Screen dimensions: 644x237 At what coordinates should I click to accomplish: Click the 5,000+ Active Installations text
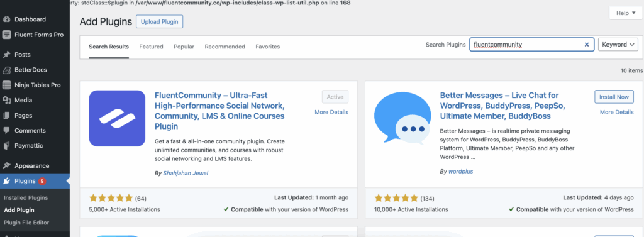click(x=125, y=209)
